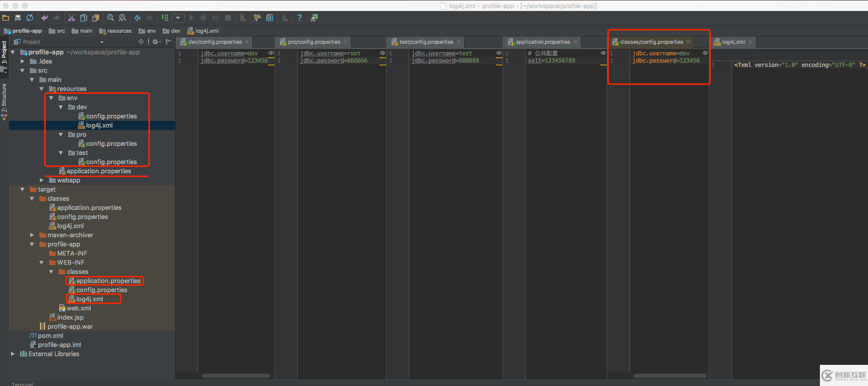Open the run configuration dropdown
The image size is (868, 386).
coord(178,18)
